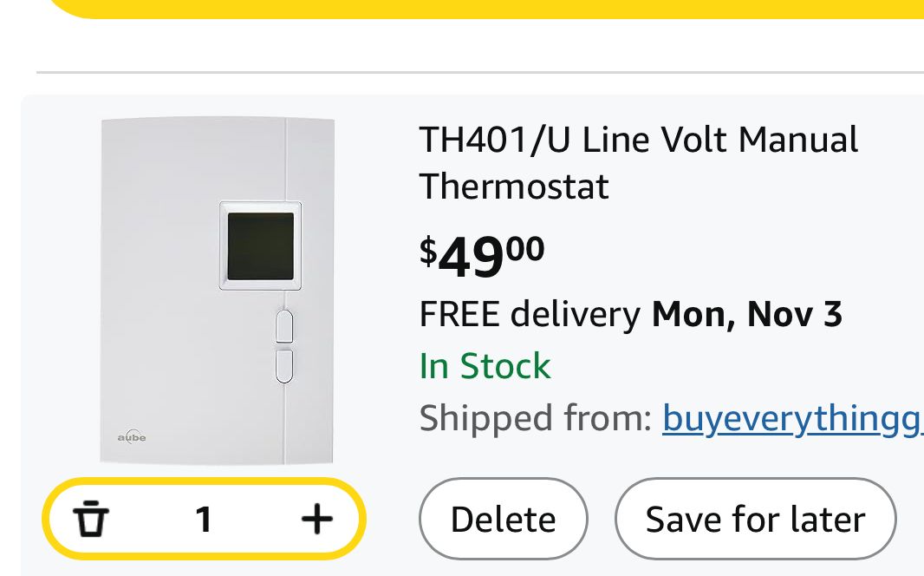
Task: Open the thermostat product thumbnail
Action: 218,291
